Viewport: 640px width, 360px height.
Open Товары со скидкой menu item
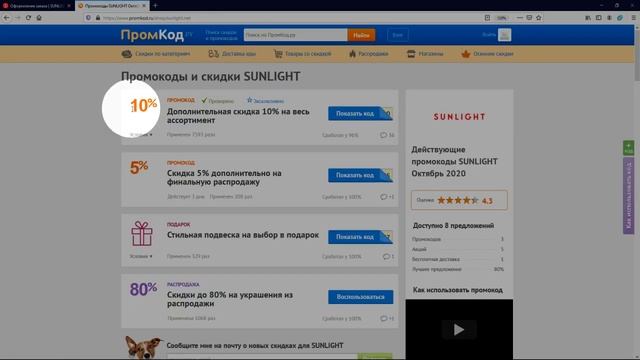[x=302, y=54]
